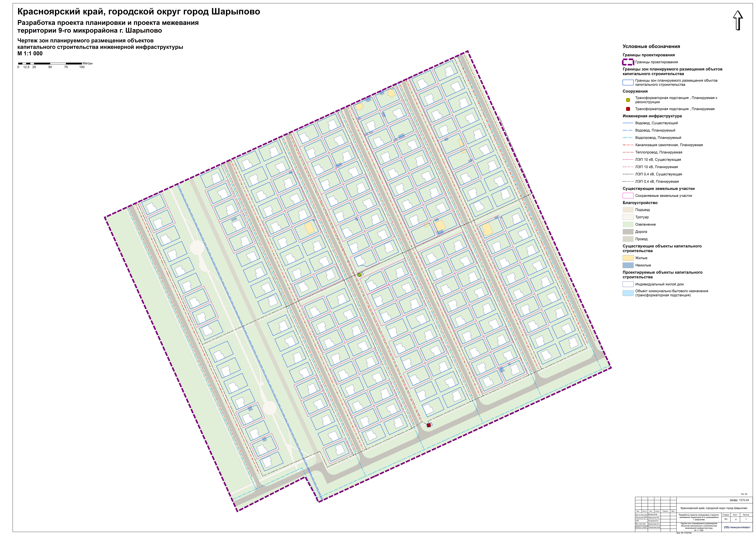Viewport: 756px width, 535px height.
Task: Click the name 'Волков М.В.' in the title block
Action: [653, 515]
